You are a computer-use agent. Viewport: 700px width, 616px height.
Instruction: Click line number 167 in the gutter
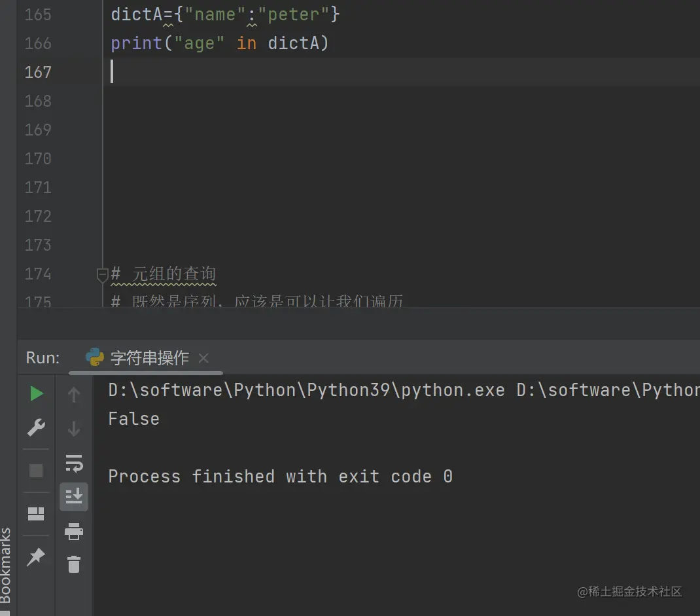(x=38, y=72)
